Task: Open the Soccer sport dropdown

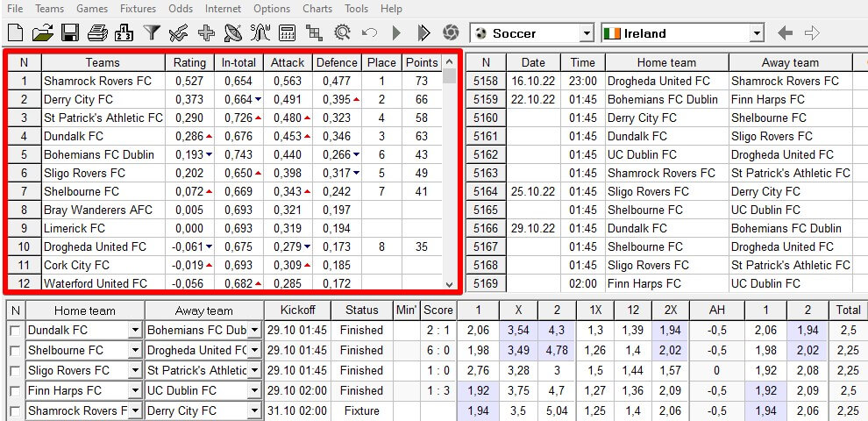Action: (x=587, y=33)
